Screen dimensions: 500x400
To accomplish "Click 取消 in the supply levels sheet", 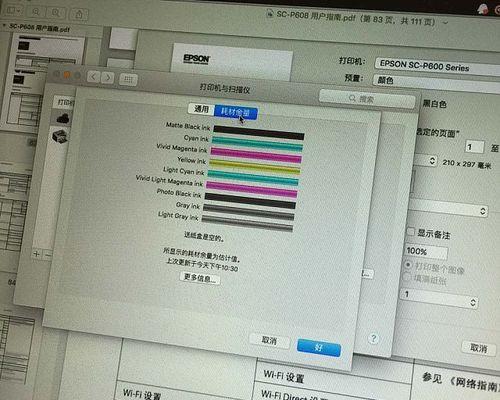I will 269,340.
